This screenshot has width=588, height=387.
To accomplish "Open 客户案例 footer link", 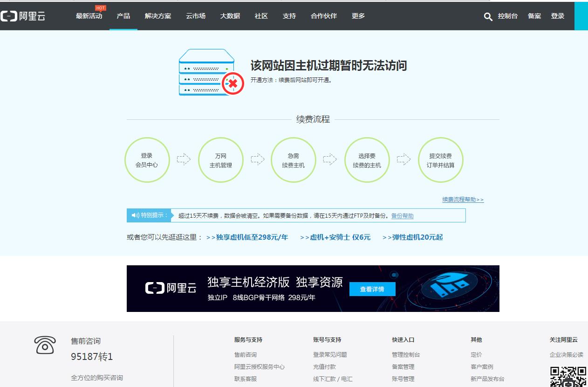I will (x=482, y=367).
